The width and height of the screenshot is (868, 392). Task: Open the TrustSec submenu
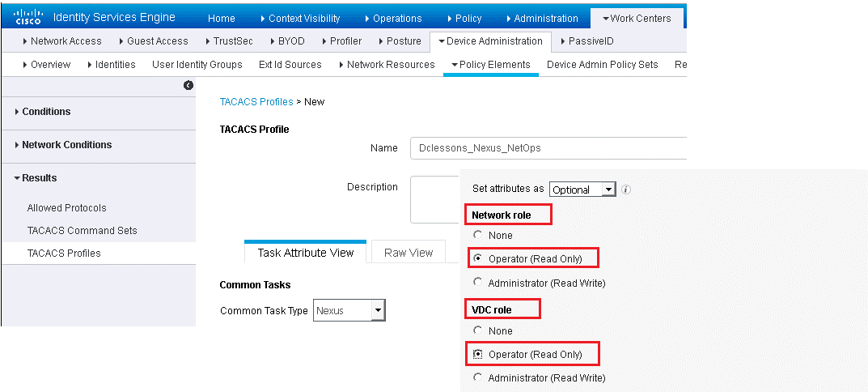pos(229,41)
